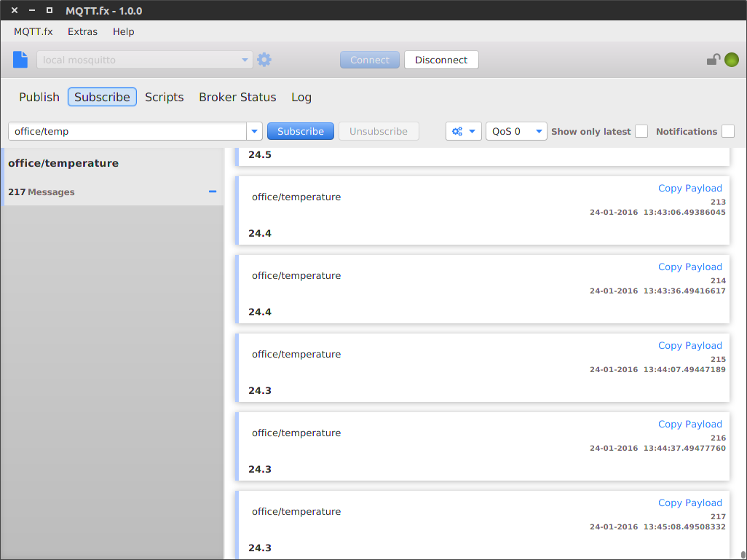Click timestamp 13:45:08.49508332

(x=684, y=527)
